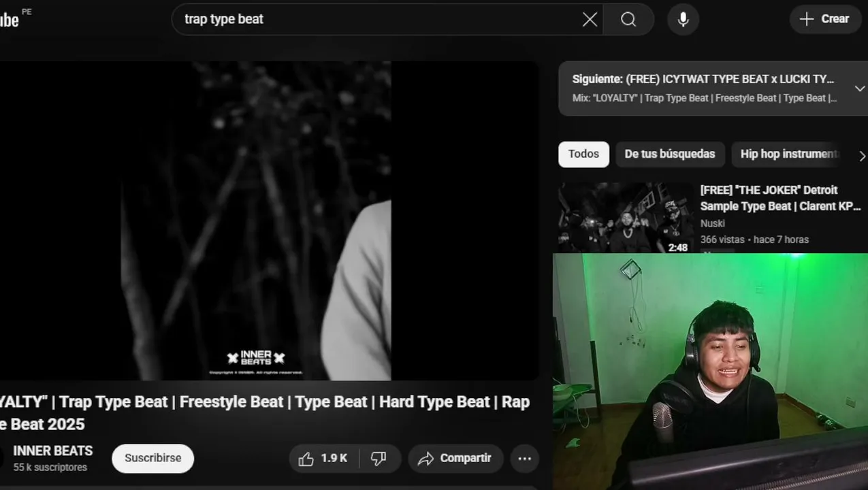The width and height of the screenshot is (868, 490).
Task: Dislike the video with thumbs down
Action: tap(379, 459)
